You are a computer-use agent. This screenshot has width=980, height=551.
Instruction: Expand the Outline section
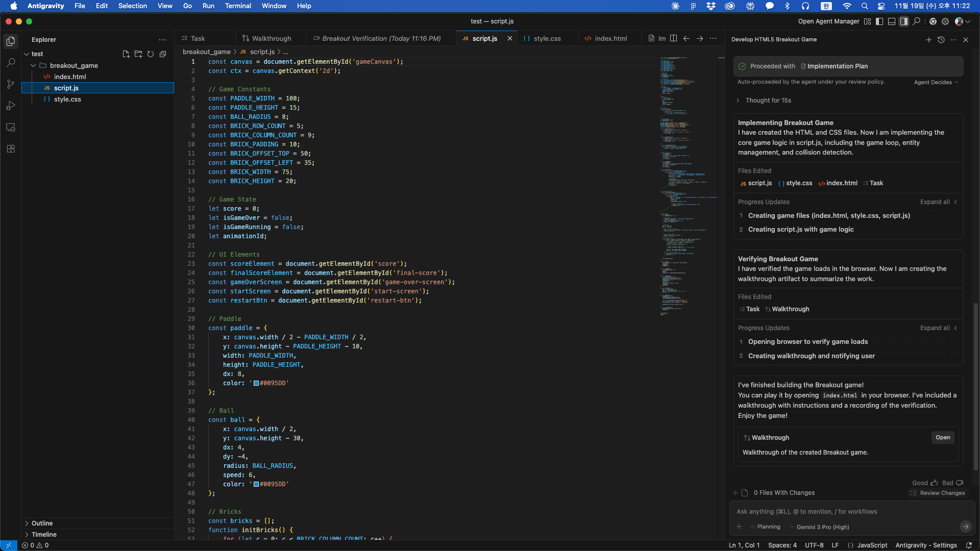tap(42, 523)
